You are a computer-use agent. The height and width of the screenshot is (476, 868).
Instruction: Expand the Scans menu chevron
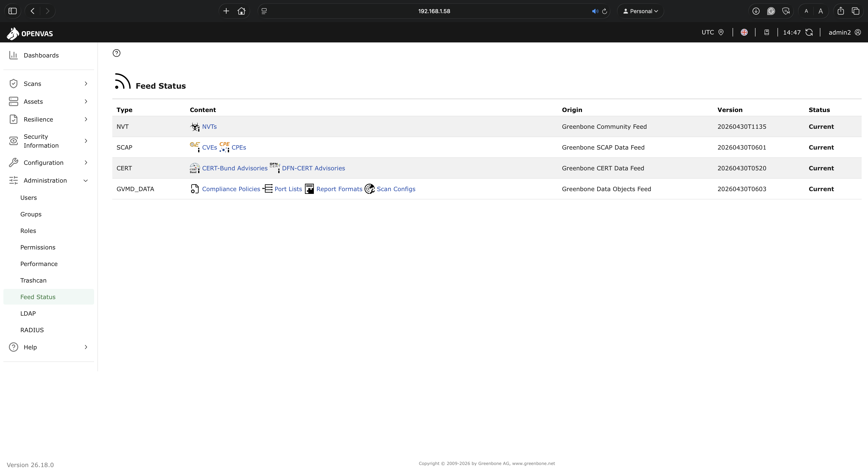pyautogui.click(x=86, y=84)
